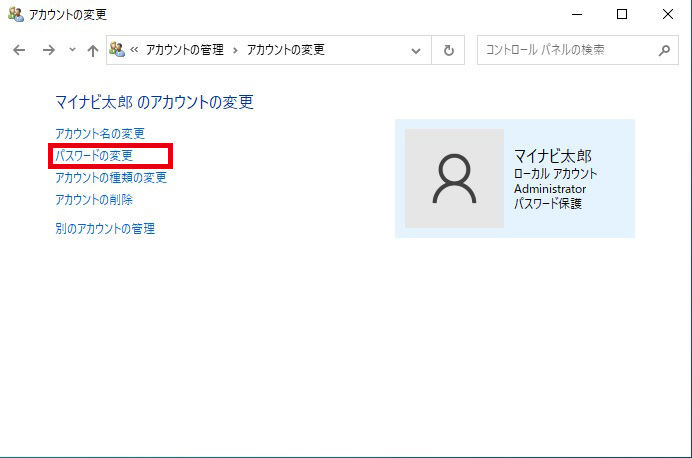The height and width of the screenshot is (458, 692).
Task: Click the title bar window icon
Action: click(x=16, y=15)
